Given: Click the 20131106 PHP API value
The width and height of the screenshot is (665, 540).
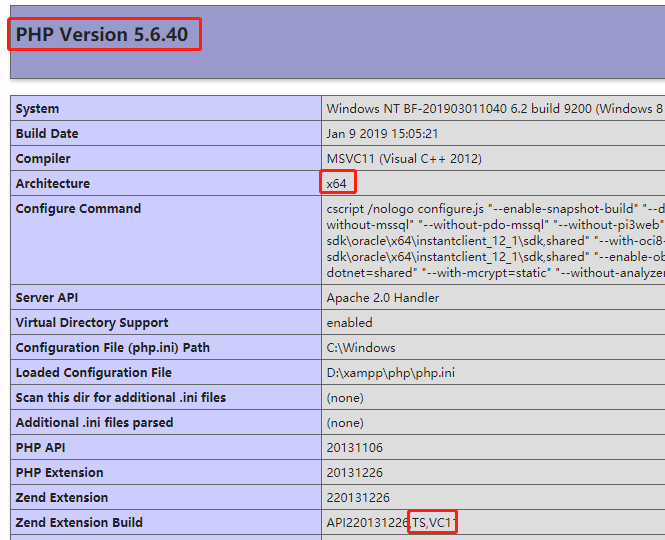Looking at the screenshot, I should 355,448.
